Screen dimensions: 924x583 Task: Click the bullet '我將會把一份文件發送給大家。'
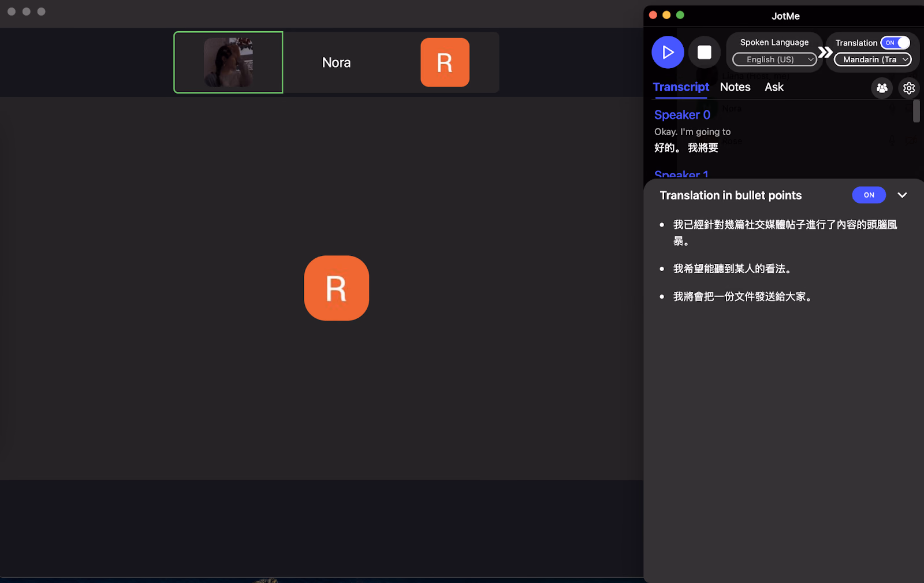tap(744, 296)
